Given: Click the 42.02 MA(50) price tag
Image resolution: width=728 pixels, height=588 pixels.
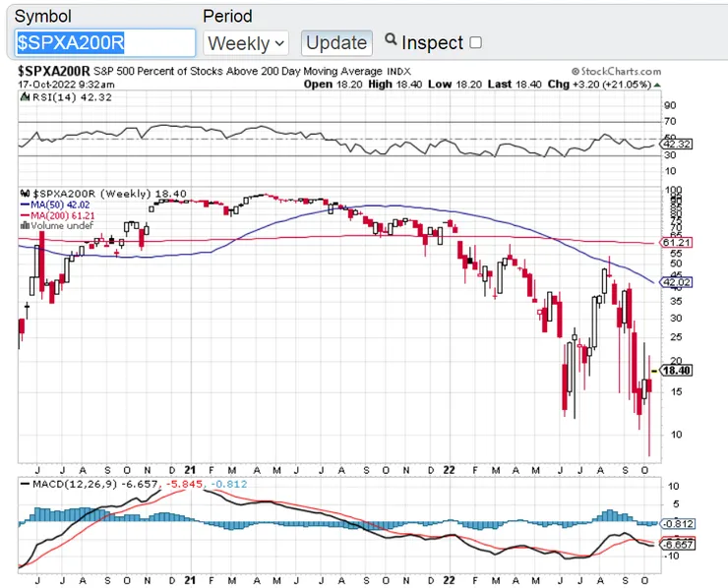Looking at the screenshot, I should pos(676,282).
